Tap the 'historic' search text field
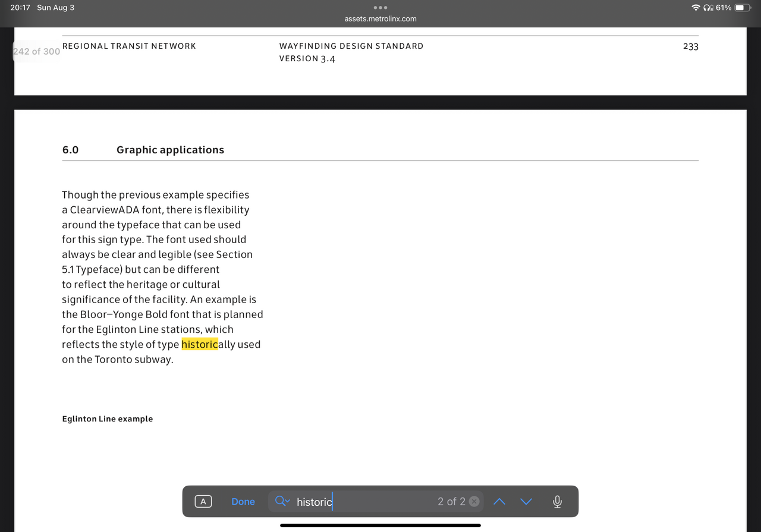This screenshot has width=761, height=532. (357, 502)
